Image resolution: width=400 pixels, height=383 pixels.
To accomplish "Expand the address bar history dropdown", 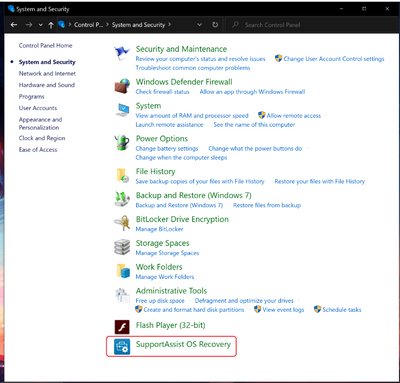I will pos(199,25).
